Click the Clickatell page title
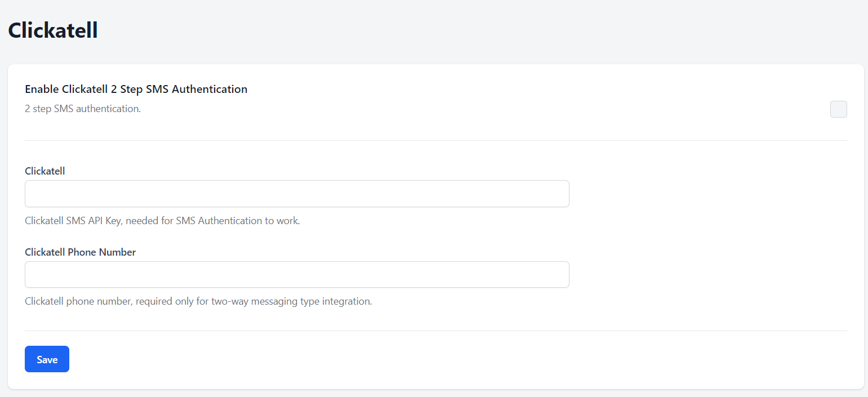 pos(53,30)
